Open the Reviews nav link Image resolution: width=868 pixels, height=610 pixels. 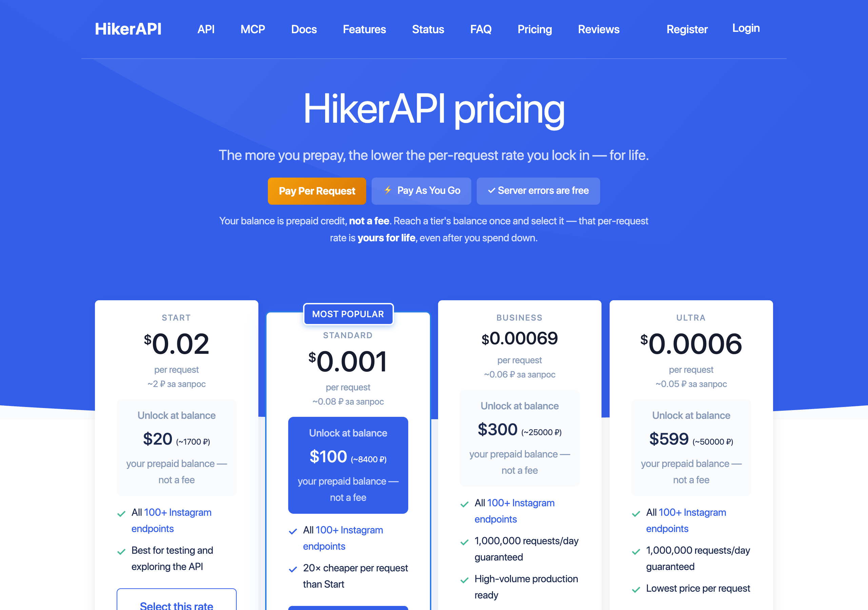coord(598,29)
